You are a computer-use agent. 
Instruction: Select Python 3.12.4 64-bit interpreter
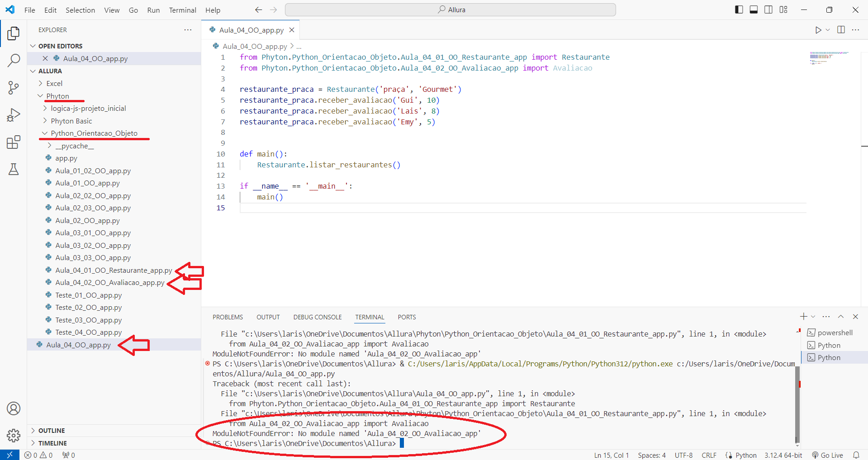pos(783,455)
